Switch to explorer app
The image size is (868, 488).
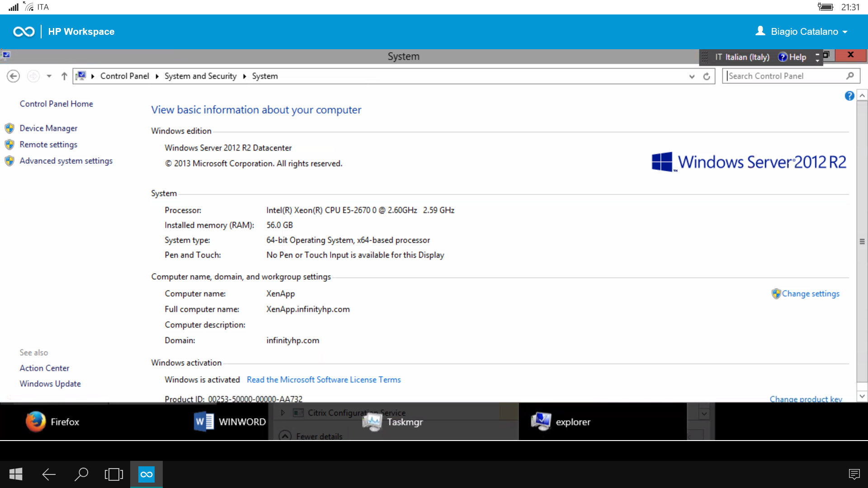coord(561,422)
